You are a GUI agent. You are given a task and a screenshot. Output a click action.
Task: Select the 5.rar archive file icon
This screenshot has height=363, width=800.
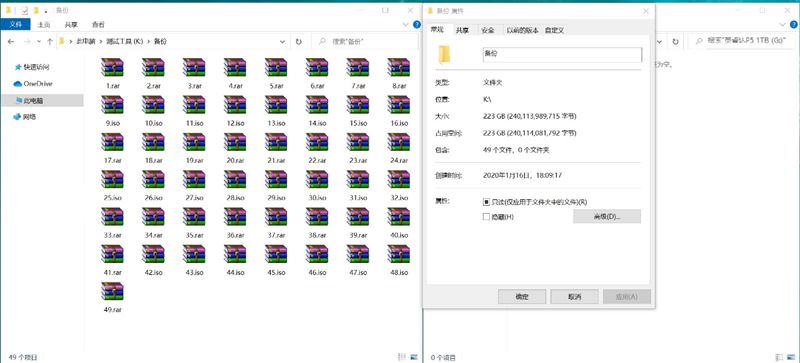276,68
